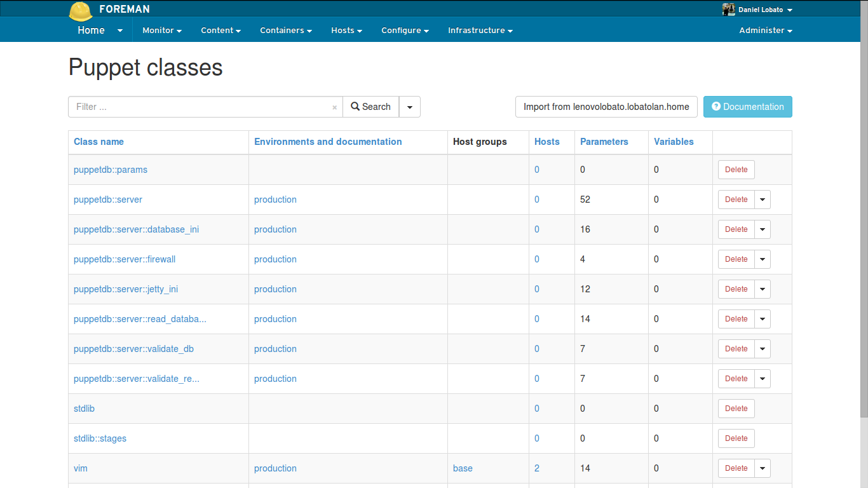Click the Search magnifier button
Viewport: 868px width, 488px height.
370,107
